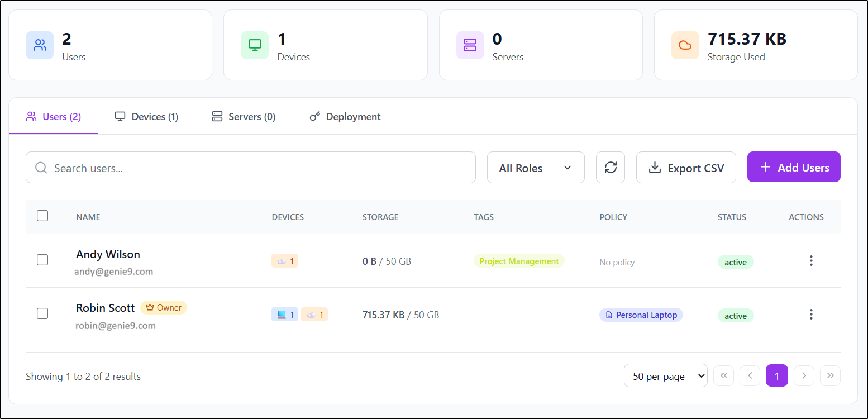Screen dimensions: 868x419
Task: Click the Export CSV button
Action: pyautogui.click(x=686, y=167)
